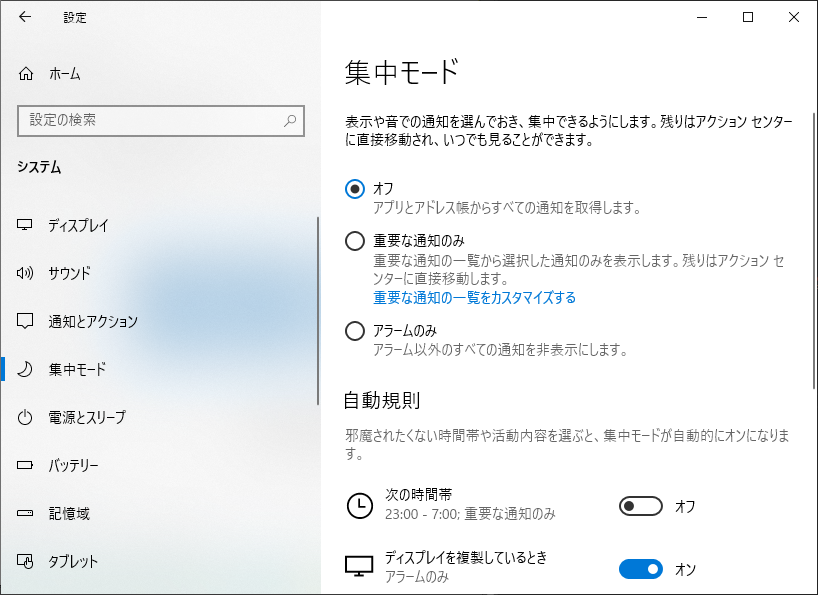Click the 自動規則 heading text
This screenshot has width=818, height=595.
(x=382, y=400)
